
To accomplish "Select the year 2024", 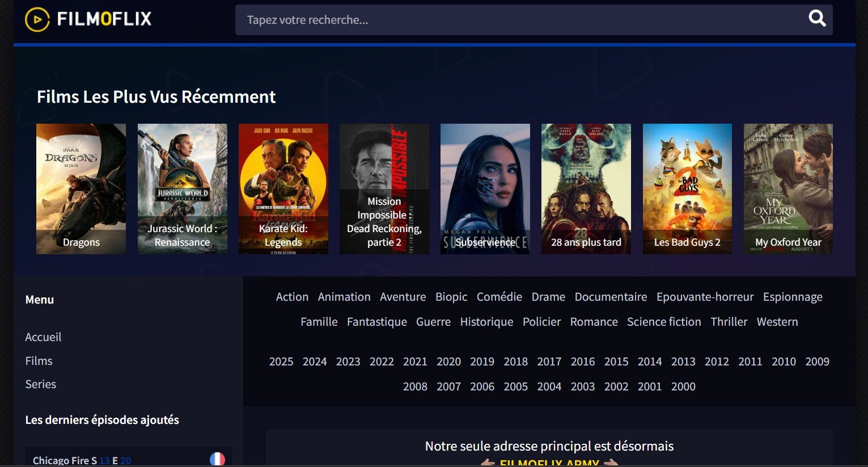I will coord(315,361).
